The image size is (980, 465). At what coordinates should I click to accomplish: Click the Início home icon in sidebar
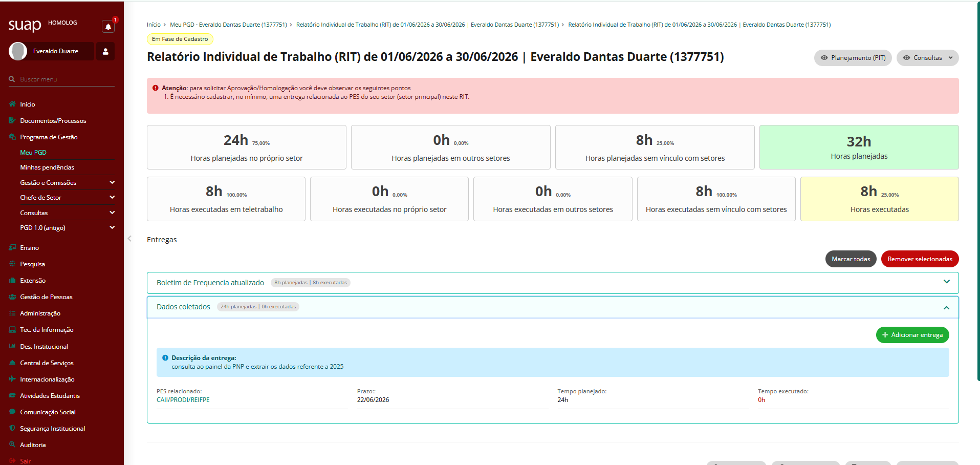12,104
